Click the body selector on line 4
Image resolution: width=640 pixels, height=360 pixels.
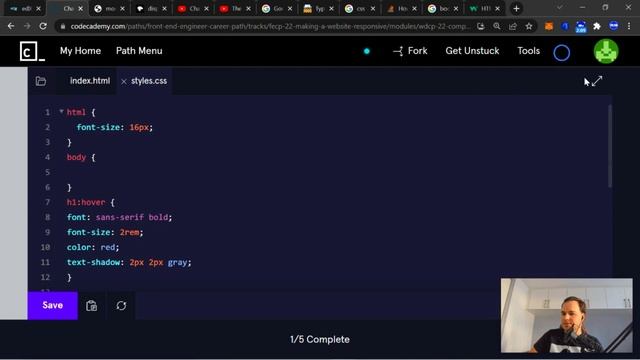point(76,158)
